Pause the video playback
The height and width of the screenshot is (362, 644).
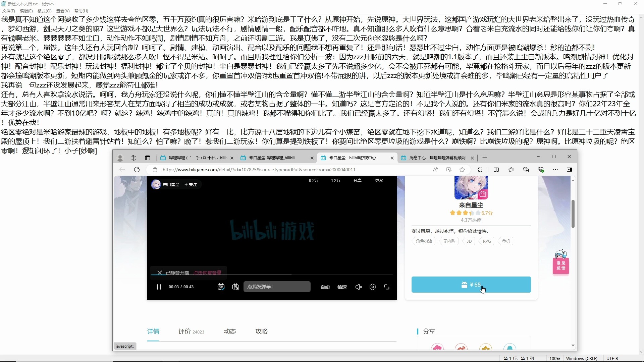pos(159,287)
